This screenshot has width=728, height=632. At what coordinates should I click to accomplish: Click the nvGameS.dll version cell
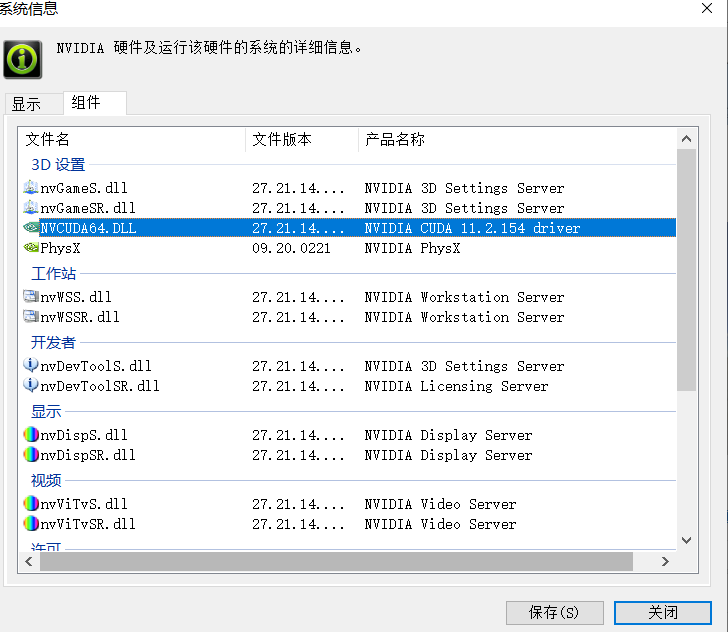click(298, 188)
